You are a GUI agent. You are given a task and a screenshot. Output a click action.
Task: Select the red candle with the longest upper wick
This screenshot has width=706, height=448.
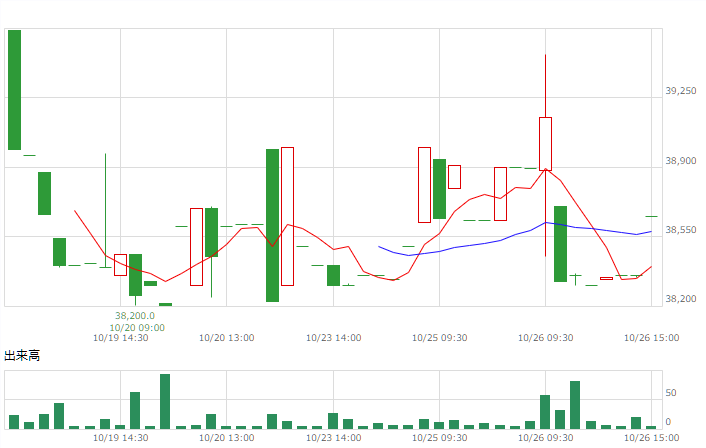coord(545,144)
